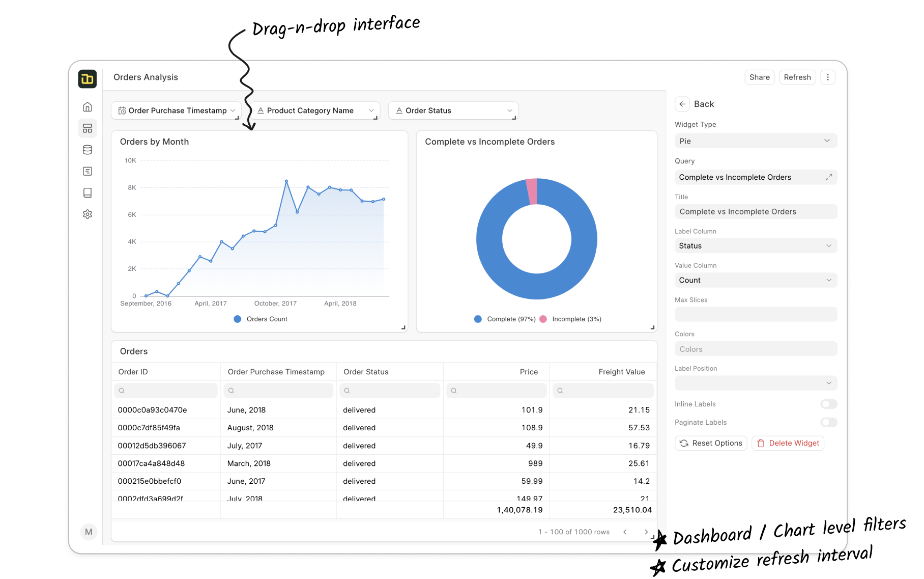924x579 pixels.
Task: Select the Dashboards icon in the sidebar
Action: point(88,128)
